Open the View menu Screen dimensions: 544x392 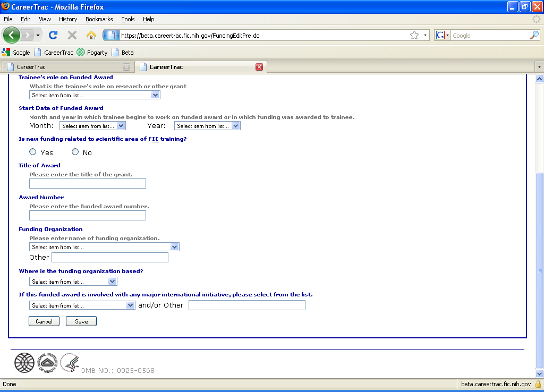(45, 19)
